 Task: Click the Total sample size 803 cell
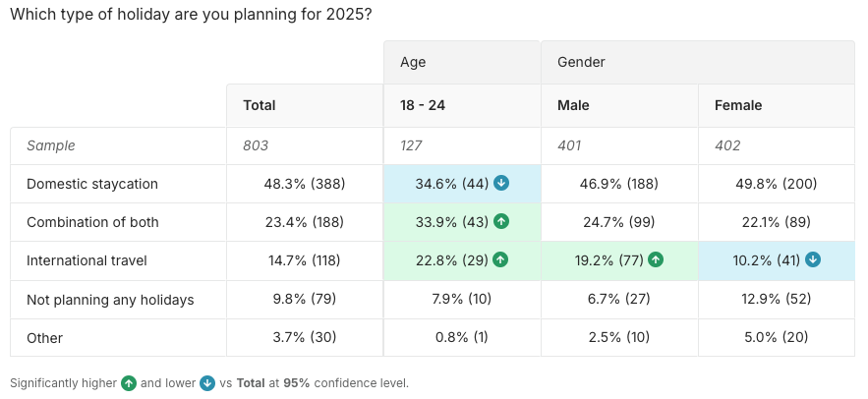click(256, 145)
